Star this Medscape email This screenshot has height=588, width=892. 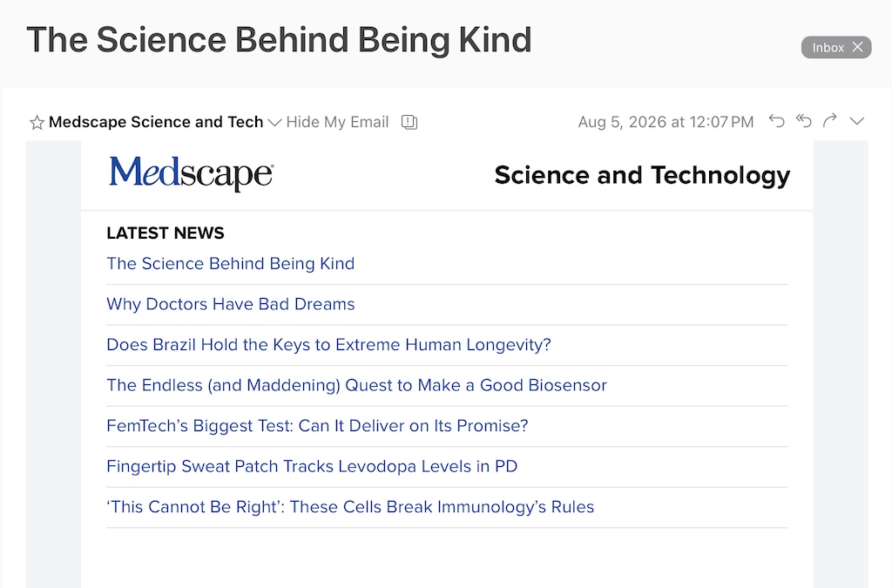(37, 122)
